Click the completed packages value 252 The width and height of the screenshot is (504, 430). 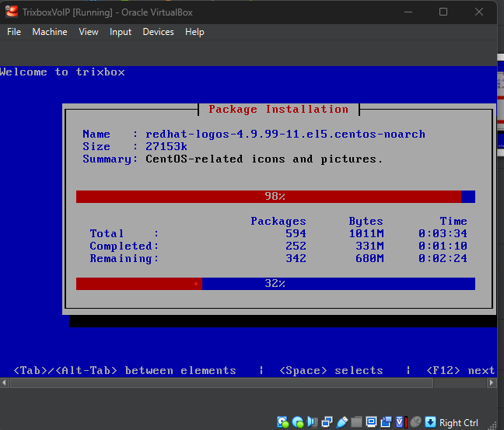296,246
